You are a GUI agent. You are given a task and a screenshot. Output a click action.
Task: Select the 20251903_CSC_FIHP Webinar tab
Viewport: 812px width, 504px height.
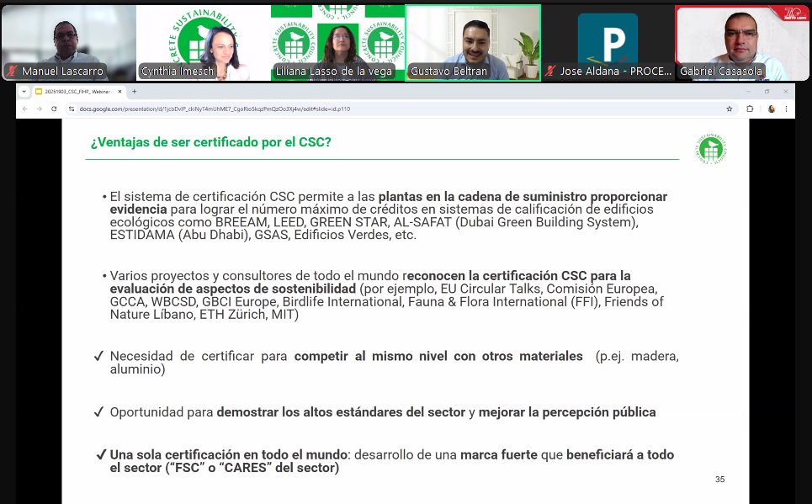point(78,92)
